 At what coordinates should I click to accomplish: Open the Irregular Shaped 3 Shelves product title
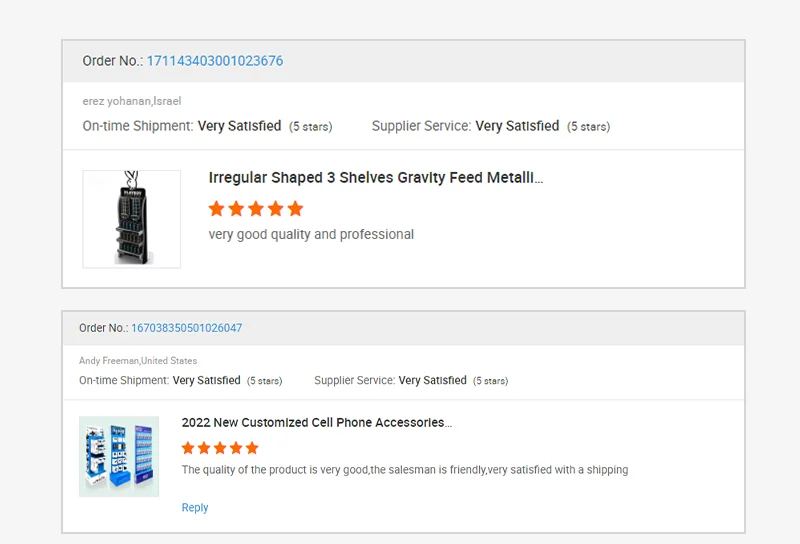[375, 178]
